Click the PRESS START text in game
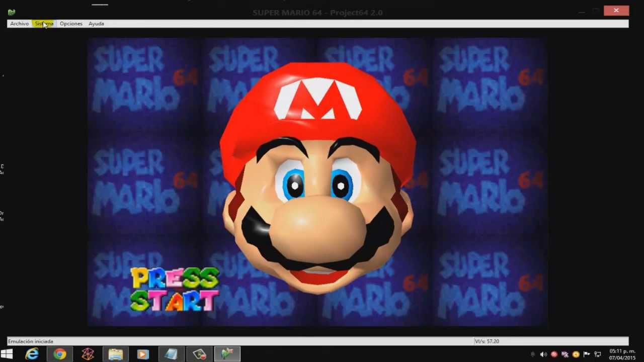Screen dimensions: 644x362 pos(175,289)
